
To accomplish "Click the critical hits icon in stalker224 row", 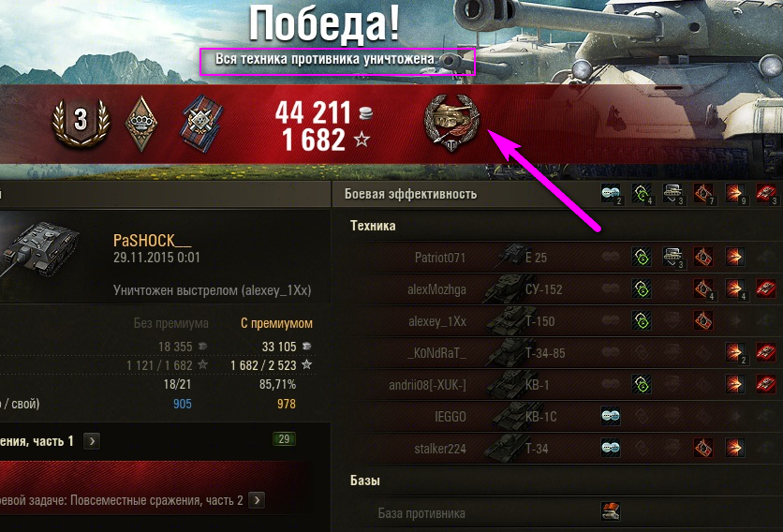I will pos(703,448).
